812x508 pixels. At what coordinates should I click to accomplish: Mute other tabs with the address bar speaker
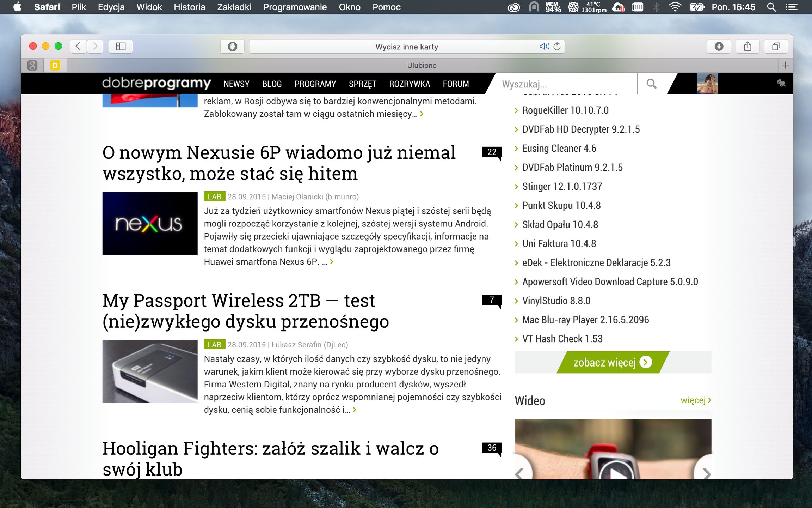544,46
